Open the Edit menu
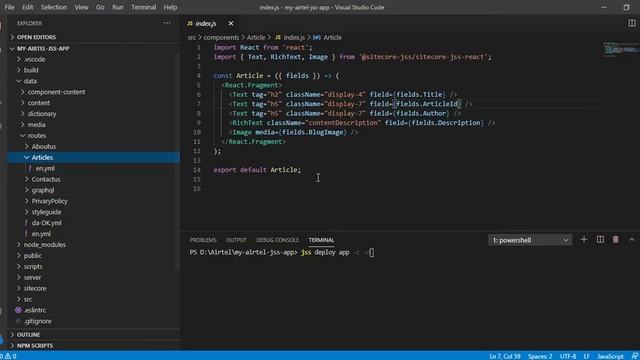The height and width of the screenshot is (360, 640). tap(27, 7)
